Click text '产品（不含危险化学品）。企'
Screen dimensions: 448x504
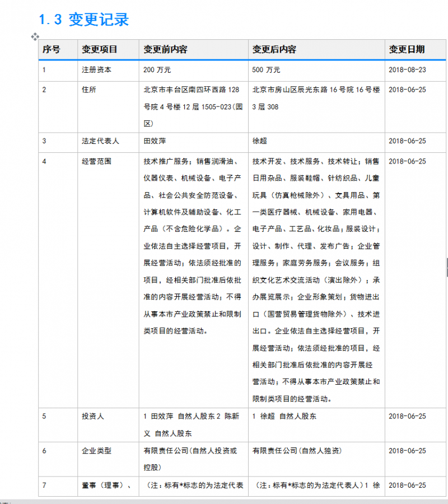coord(192,229)
